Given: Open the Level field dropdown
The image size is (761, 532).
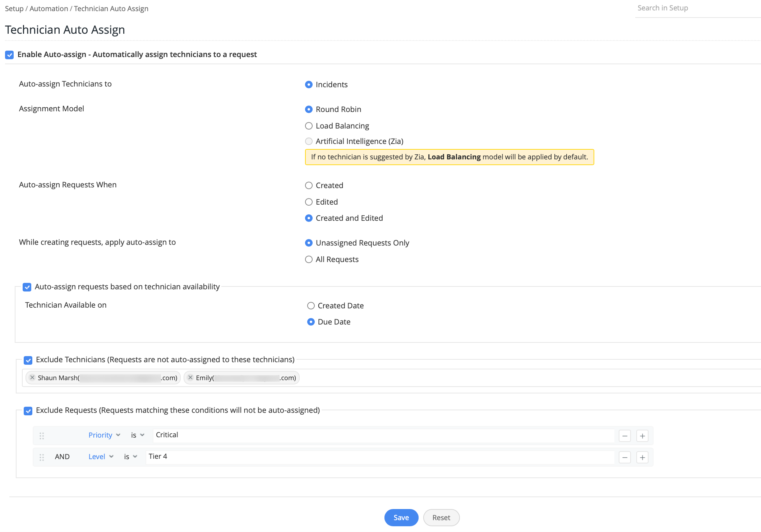Looking at the screenshot, I should [101, 457].
